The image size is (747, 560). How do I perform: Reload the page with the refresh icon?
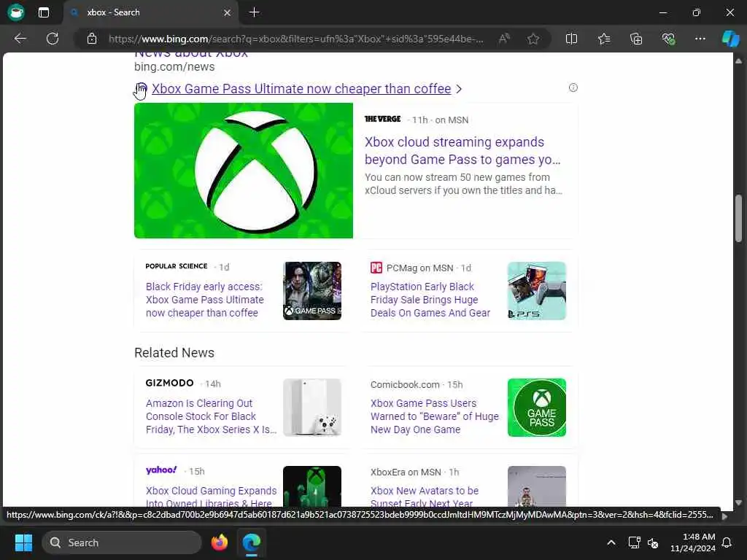point(53,39)
